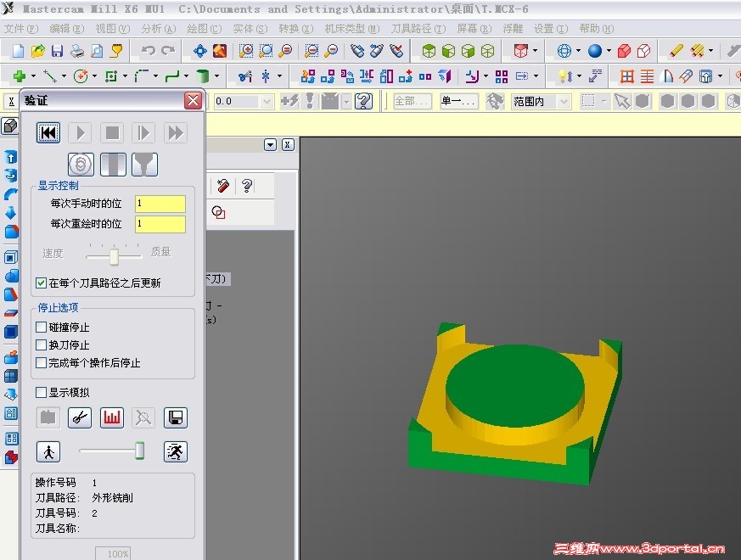Select the turbo mode icon in verify dialog
741x560 pixels.
click(x=81, y=165)
